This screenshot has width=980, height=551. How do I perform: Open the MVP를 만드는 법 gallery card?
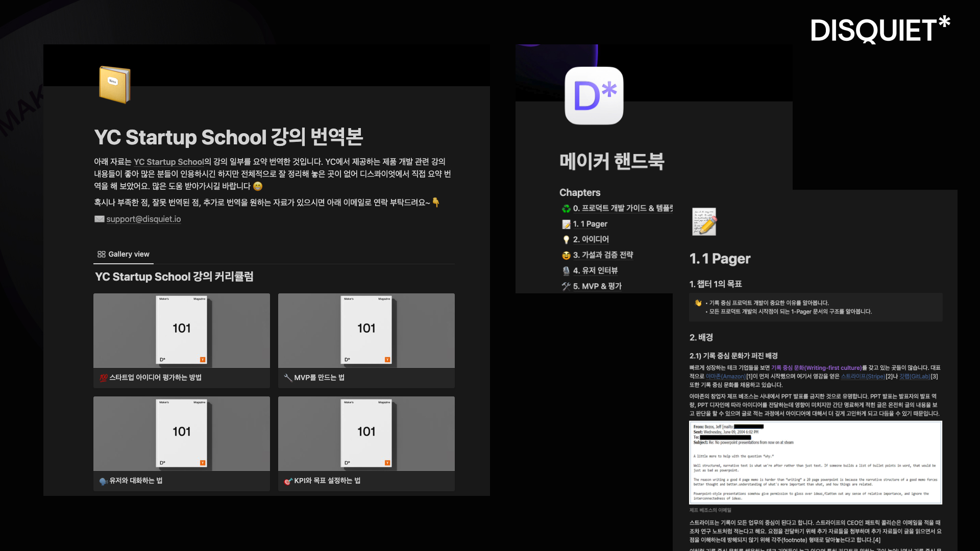366,340
